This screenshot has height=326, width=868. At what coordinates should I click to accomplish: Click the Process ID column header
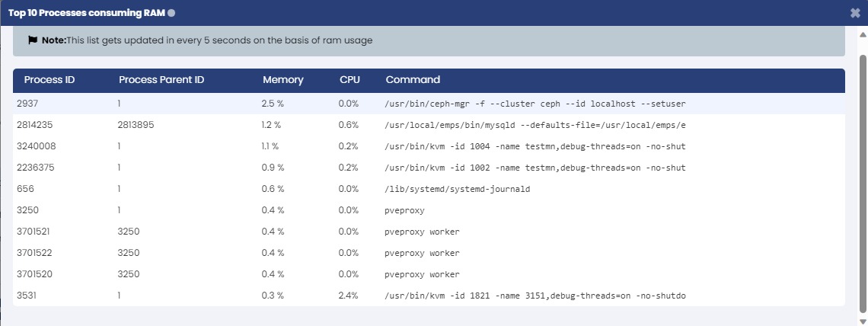coord(49,80)
